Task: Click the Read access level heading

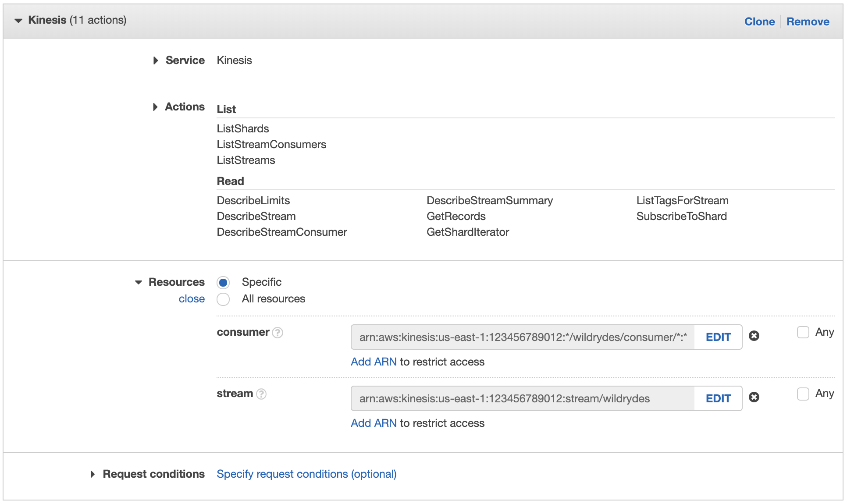Action: [230, 181]
